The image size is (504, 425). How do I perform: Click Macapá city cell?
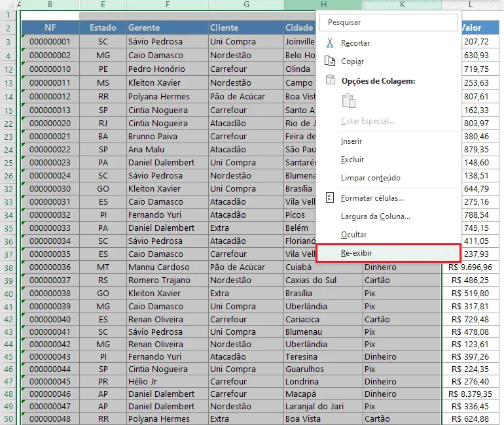[323, 394]
